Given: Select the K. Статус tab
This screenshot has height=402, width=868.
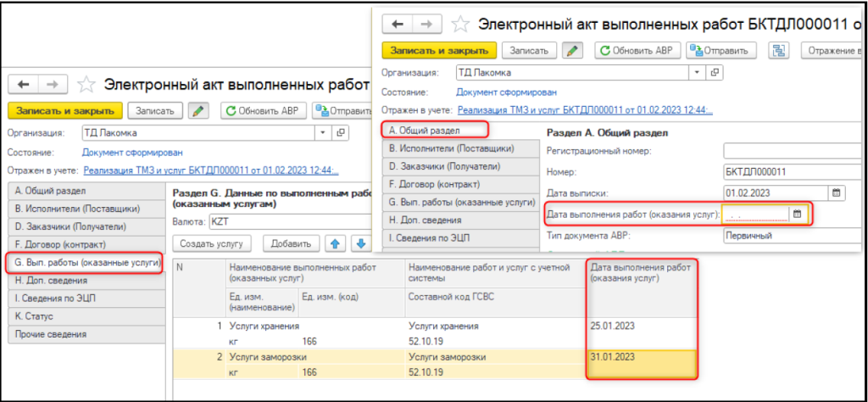Looking at the screenshot, I should point(86,316).
